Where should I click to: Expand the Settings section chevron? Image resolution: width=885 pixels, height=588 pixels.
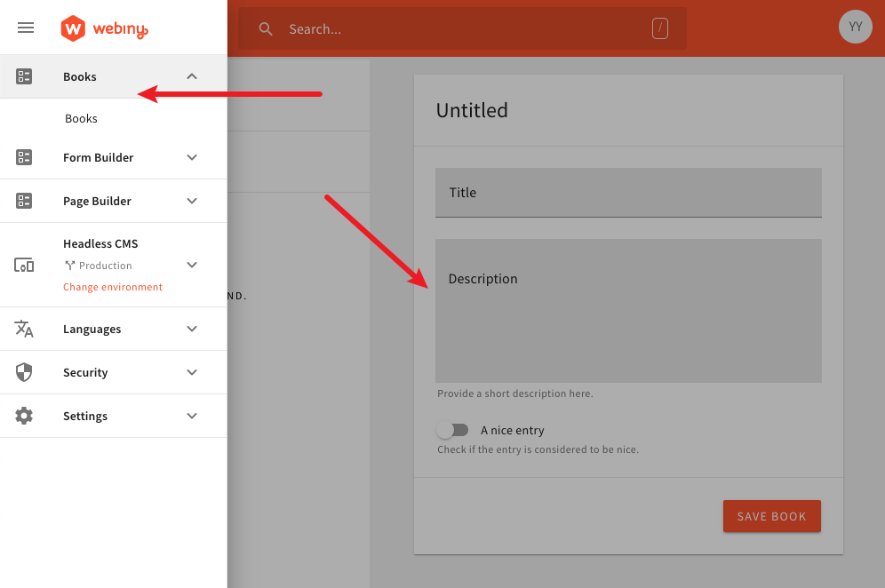point(192,416)
